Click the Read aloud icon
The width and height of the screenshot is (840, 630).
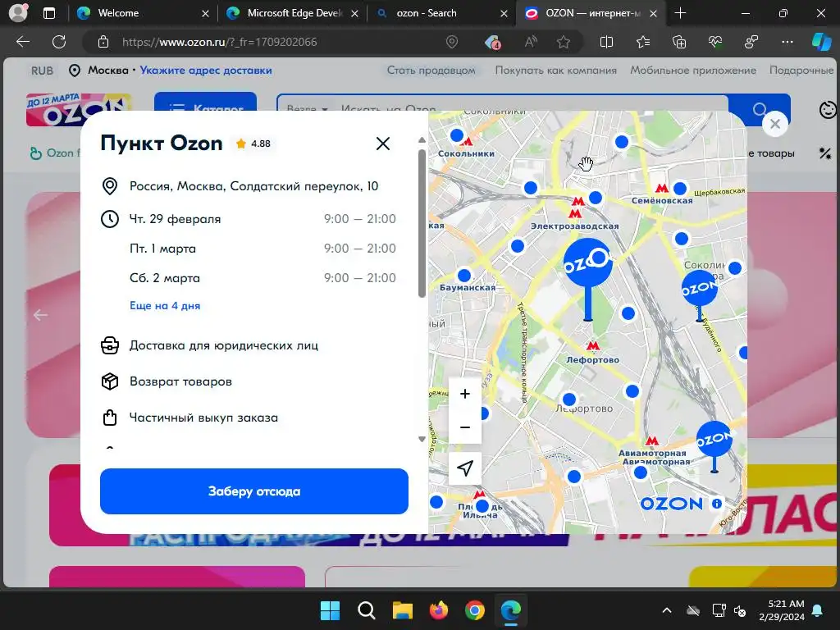(531, 42)
